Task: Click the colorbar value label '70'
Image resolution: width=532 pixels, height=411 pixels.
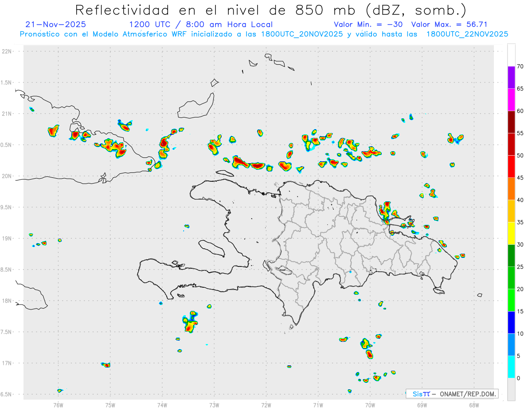Action: click(520, 67)
